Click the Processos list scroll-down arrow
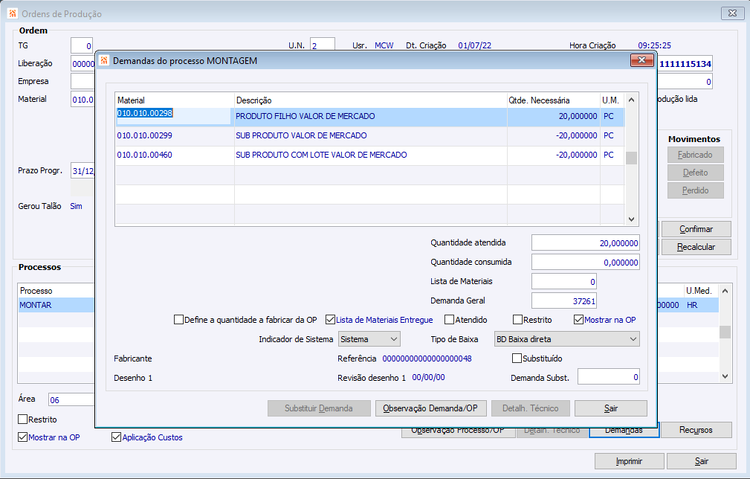The width and height of the screenshot is (750, 479). (x=725, y=376)
